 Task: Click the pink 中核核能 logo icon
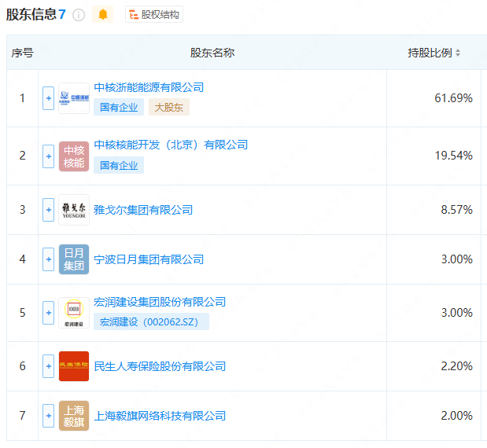[x=74, y=156]
